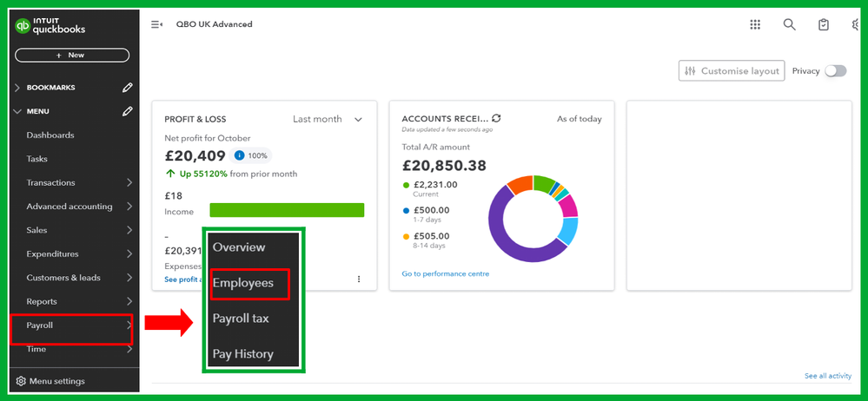Click the £20,409 net profit figure
This screenshot has width=868, height=401.
click(x=195, y=156)
